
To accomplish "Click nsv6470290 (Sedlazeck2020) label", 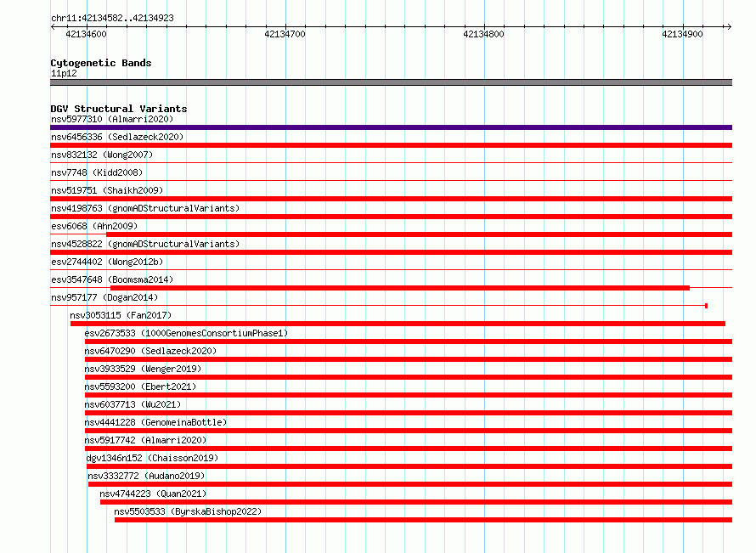I will tap(150, 351).
